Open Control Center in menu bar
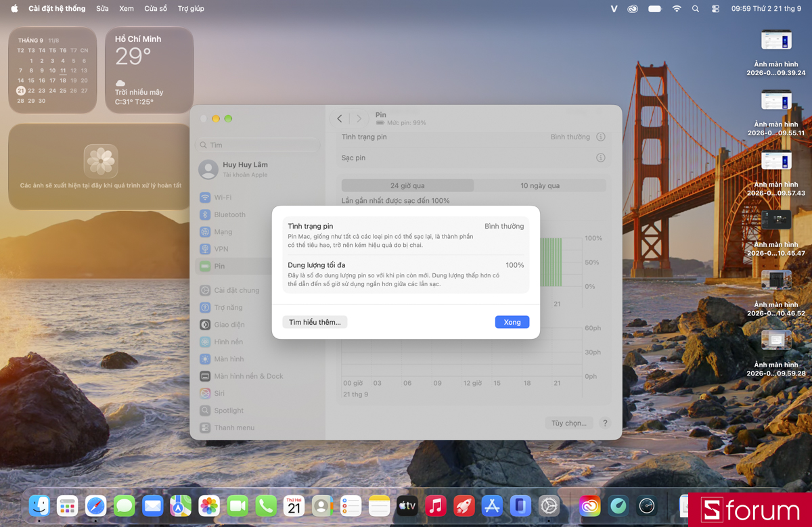 [716, 9]
